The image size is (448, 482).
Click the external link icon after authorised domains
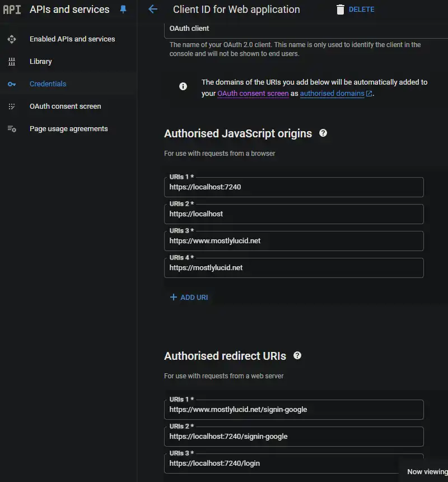coord(370,94)
